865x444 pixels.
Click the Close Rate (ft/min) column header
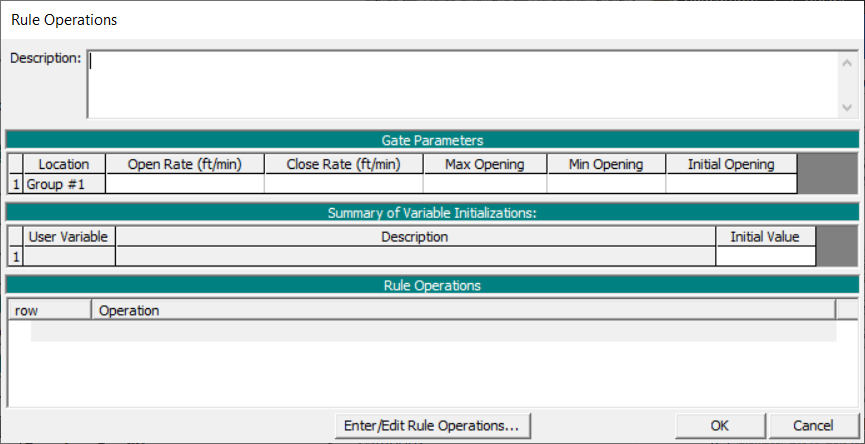click(x=343, y=164)
